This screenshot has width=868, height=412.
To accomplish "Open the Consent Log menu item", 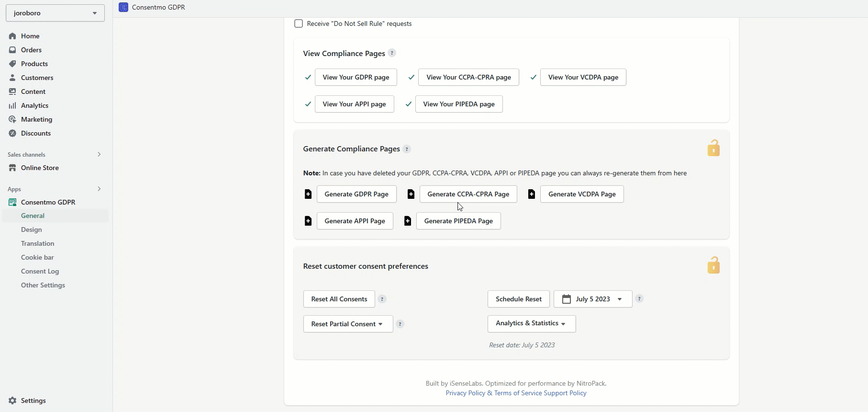I will (x=40, y=271).
